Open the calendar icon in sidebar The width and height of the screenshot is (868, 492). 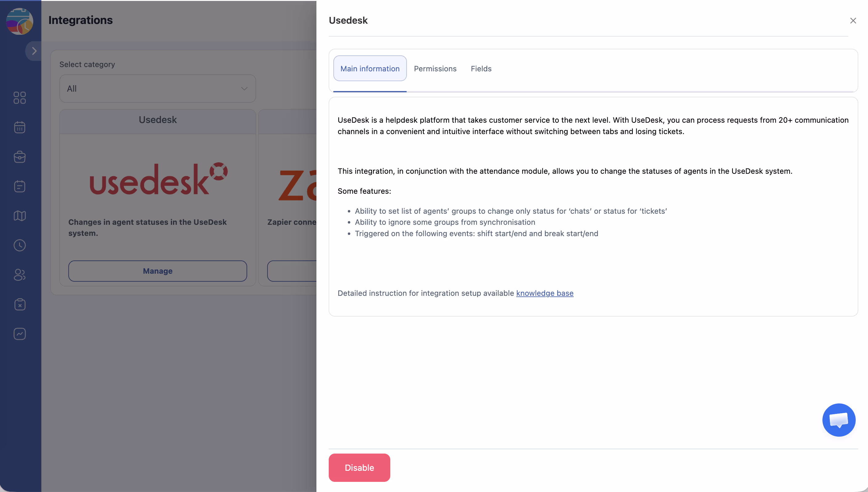click(20, 127)
